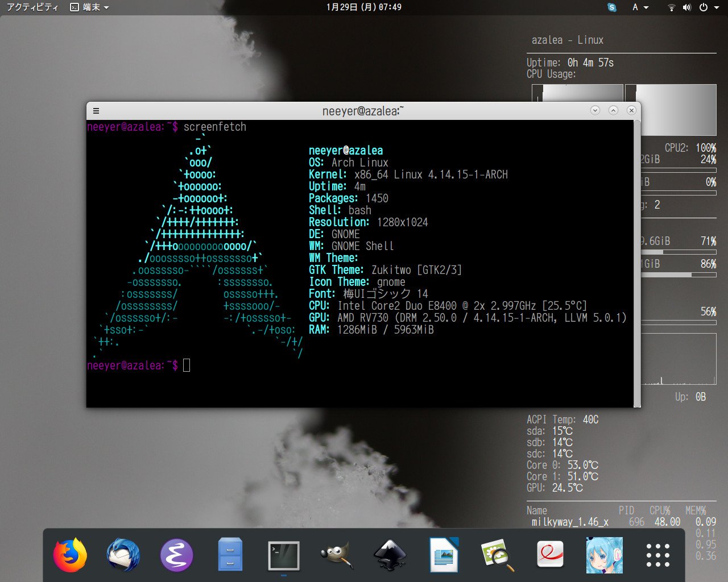Click the volume speaker icon in top bar

click(x=687, y=7)
